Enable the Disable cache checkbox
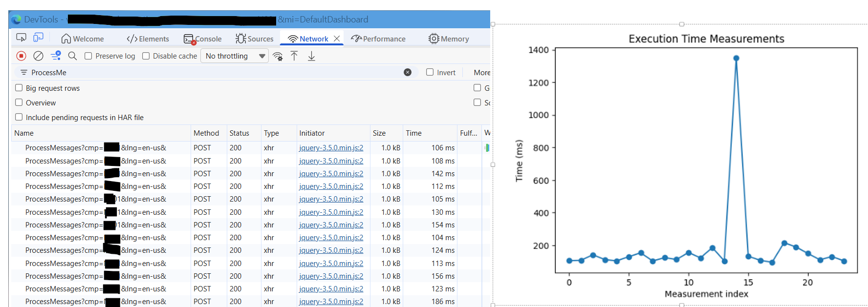The image size is (868, 307). (146, 56)
